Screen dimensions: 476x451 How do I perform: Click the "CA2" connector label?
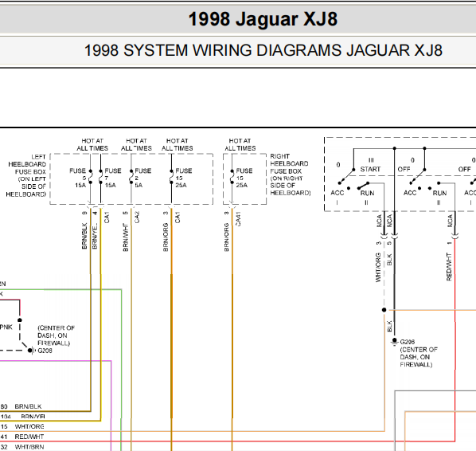coord(137,218)
